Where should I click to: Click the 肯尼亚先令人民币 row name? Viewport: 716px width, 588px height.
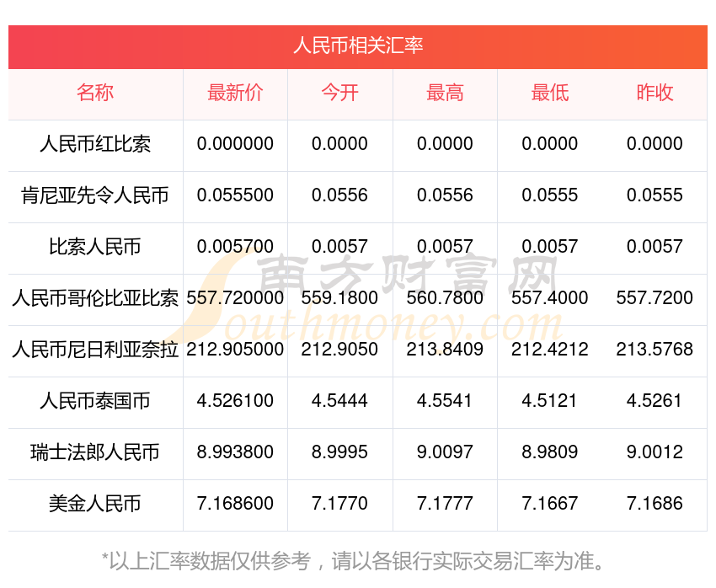point(95,195)
